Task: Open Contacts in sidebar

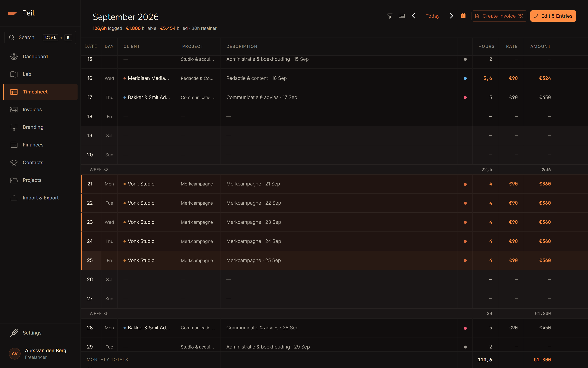Action: [40, 163]
